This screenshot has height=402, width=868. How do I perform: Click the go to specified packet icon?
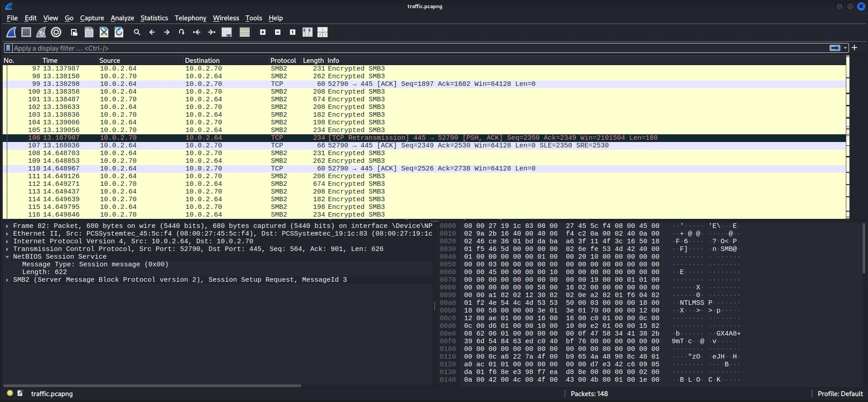click(181, 32)
